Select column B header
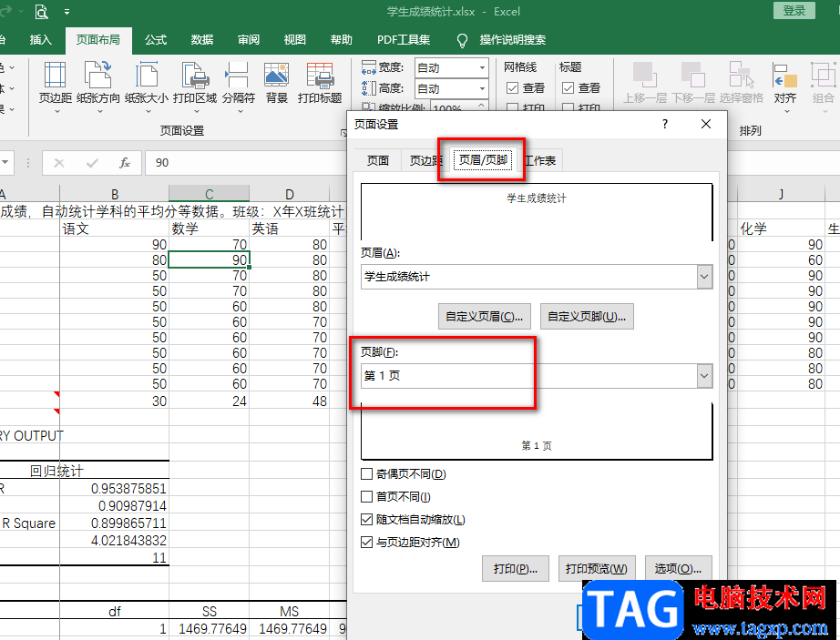840x640 pixels. point(115,194)
